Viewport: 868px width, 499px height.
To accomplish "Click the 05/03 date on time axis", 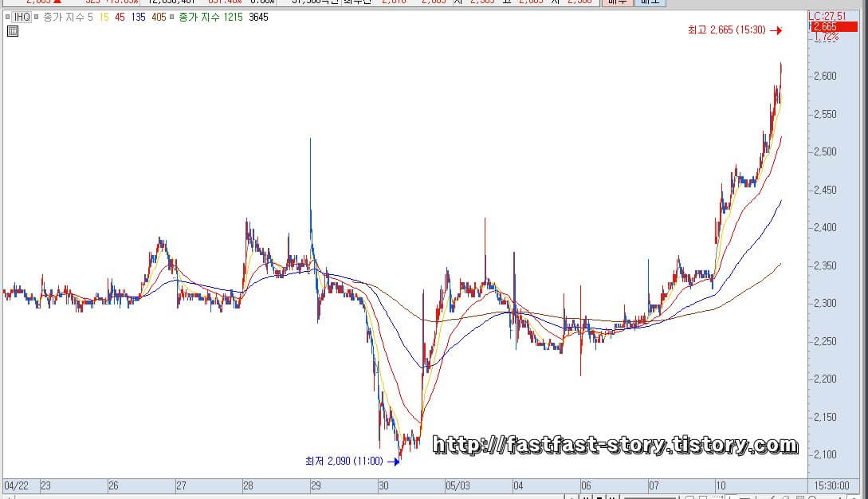I will [x=458, y=485].
